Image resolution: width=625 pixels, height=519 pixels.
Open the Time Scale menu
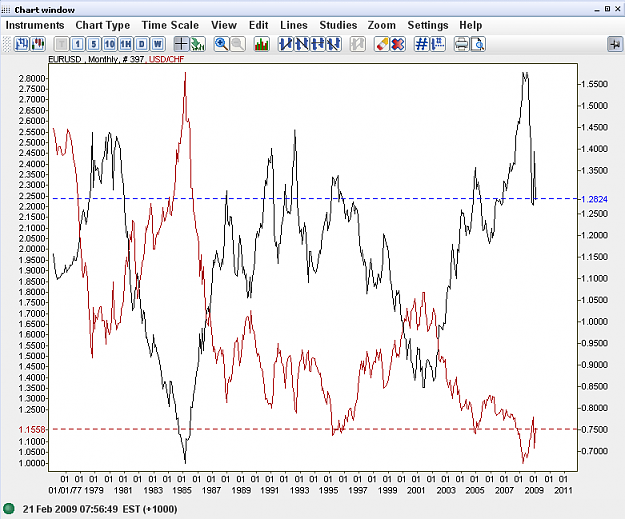(170, 25)
